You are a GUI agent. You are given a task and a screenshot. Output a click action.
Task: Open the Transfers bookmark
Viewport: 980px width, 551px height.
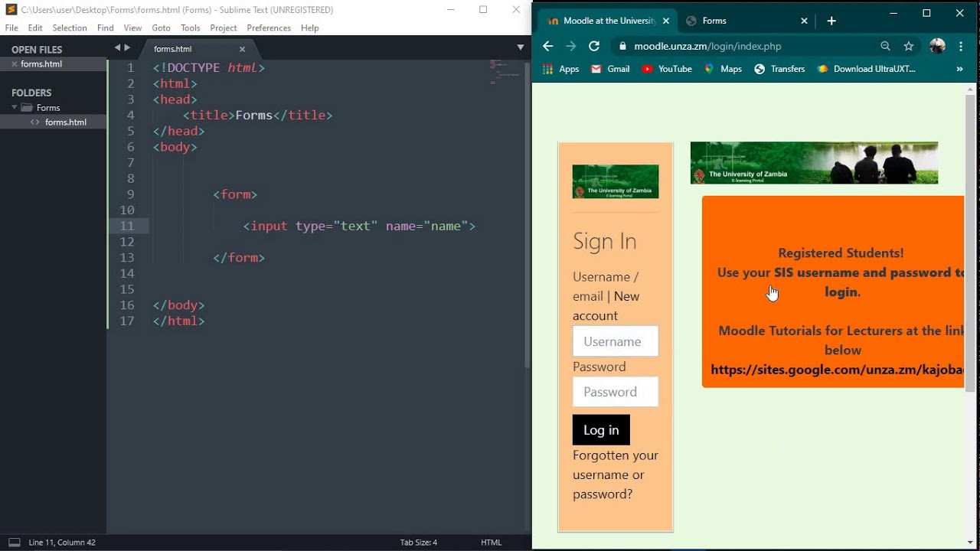tap(779, 69)
